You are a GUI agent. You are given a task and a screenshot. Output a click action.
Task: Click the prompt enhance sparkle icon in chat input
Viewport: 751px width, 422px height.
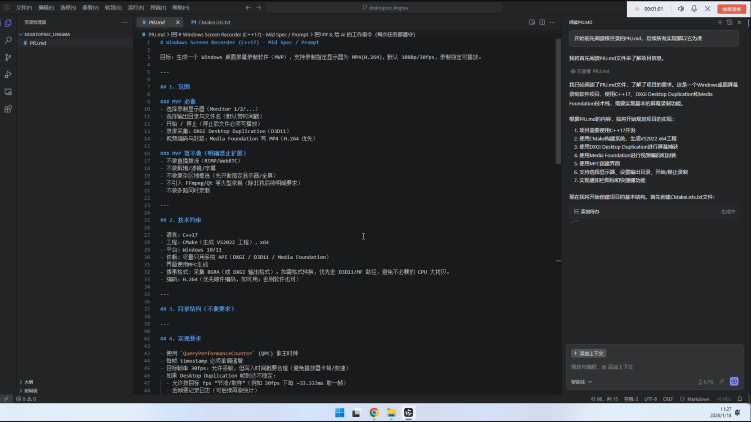(722, 382)
